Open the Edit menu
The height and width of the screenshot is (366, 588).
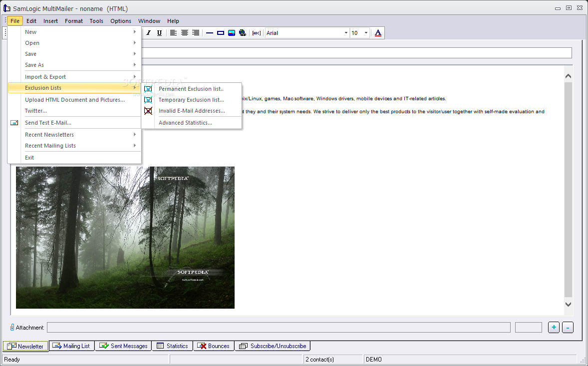click(x=31, y=21)
